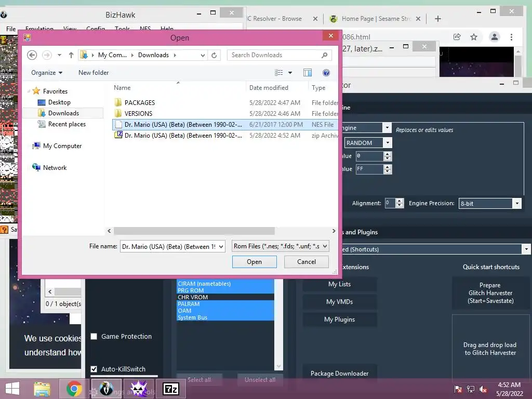The image size is (532, 399).
Task: Change the view layout icon
Action: click(278, 73)
